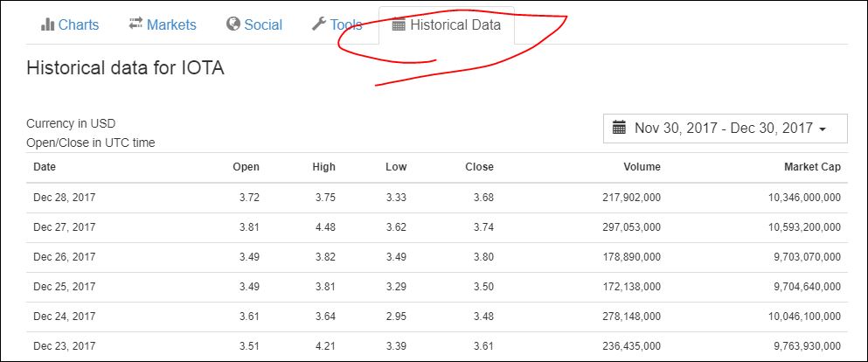The height and width of the screenshot is (362, 868).
Task: Click market cap value 9,704,640,000
Action: point(809,287)
